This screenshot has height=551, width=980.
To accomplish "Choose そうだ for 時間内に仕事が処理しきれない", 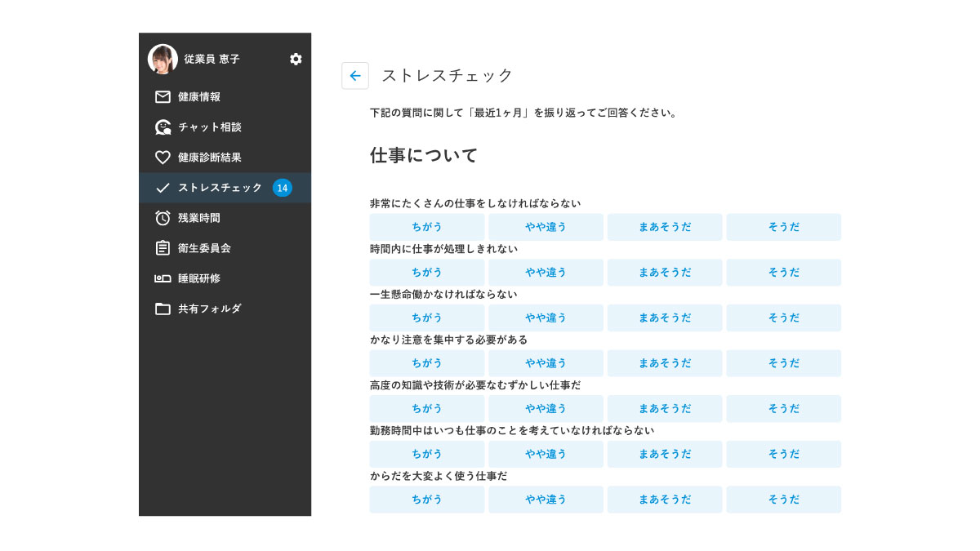I will click(x=784, y=273).
